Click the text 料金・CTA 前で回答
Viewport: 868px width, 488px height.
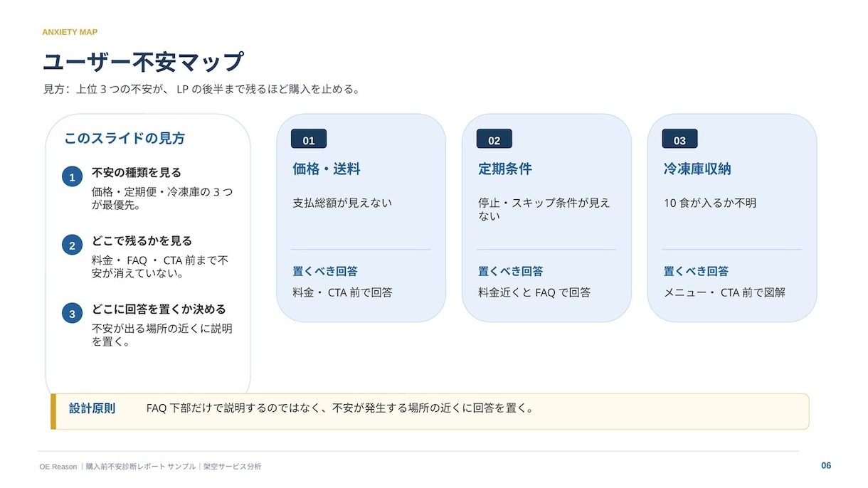342,292
